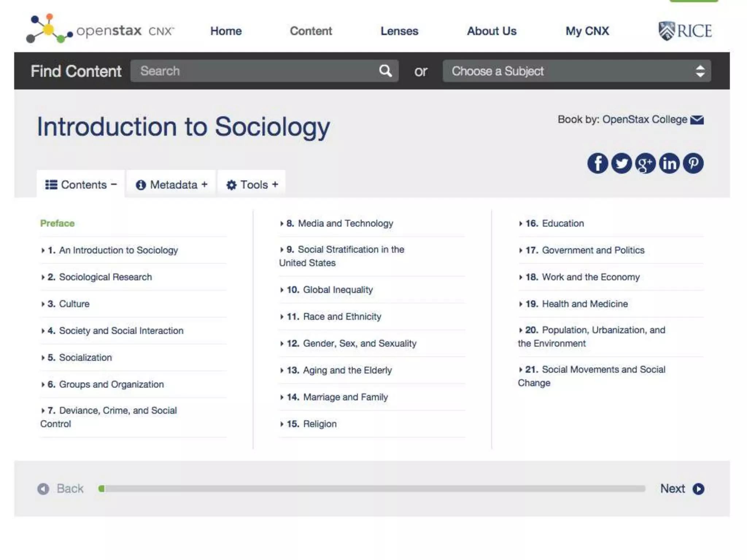Viewport: 747px width, 560px height.
Task: Share via the Twitter bird icon
Action: pos(621,163)
